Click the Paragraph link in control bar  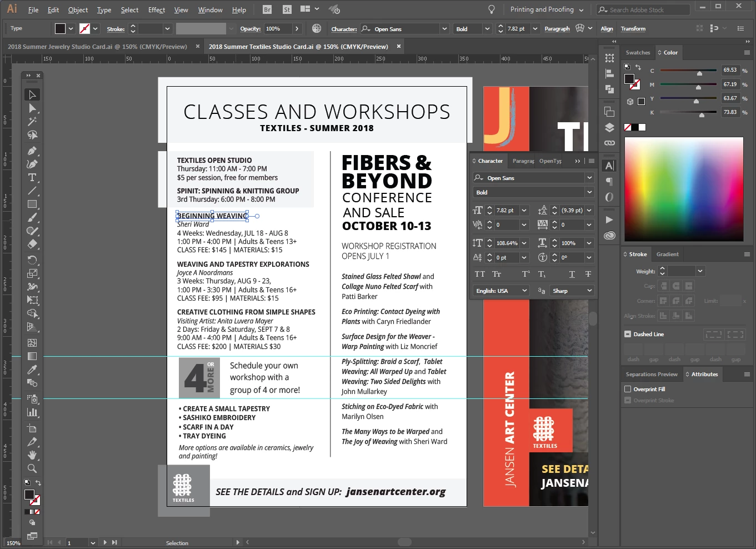[557, 29]
